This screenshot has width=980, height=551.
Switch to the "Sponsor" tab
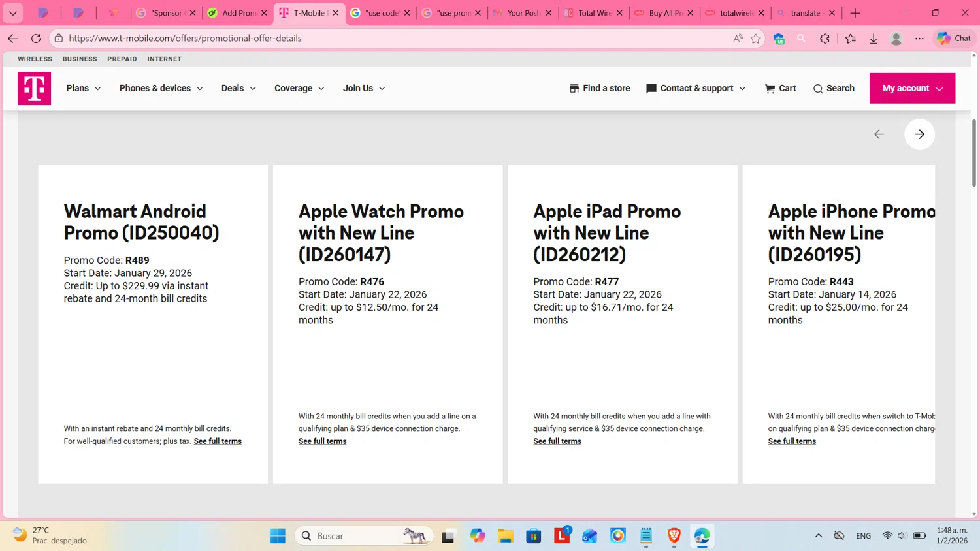point(166,13)
